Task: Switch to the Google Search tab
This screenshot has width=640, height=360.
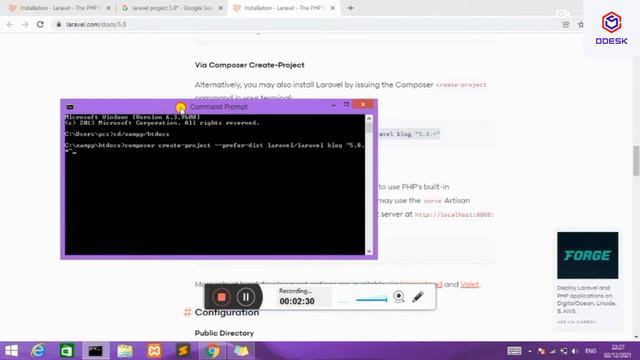Action: coord(171,8)
